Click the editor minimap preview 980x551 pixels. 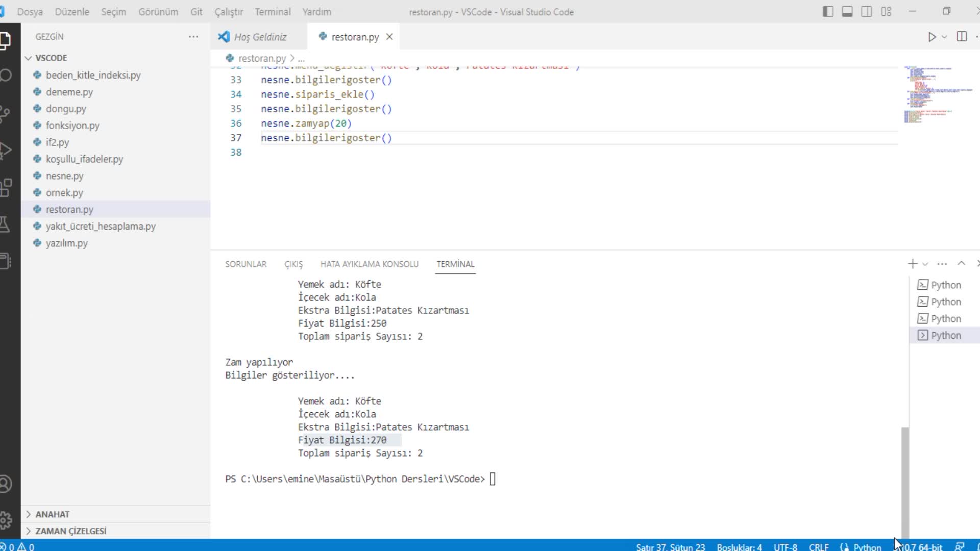tap(938, 94)
